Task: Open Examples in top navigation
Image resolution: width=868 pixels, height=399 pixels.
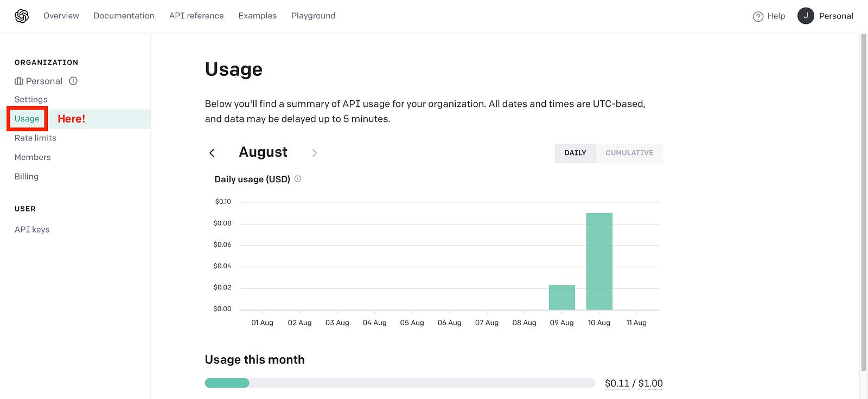Action: pos(258,16)
